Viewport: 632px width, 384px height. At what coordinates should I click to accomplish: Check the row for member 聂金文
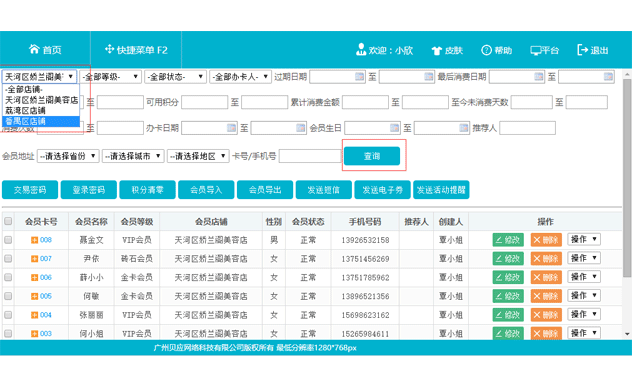pyautogui.click(x=8, y=240)
